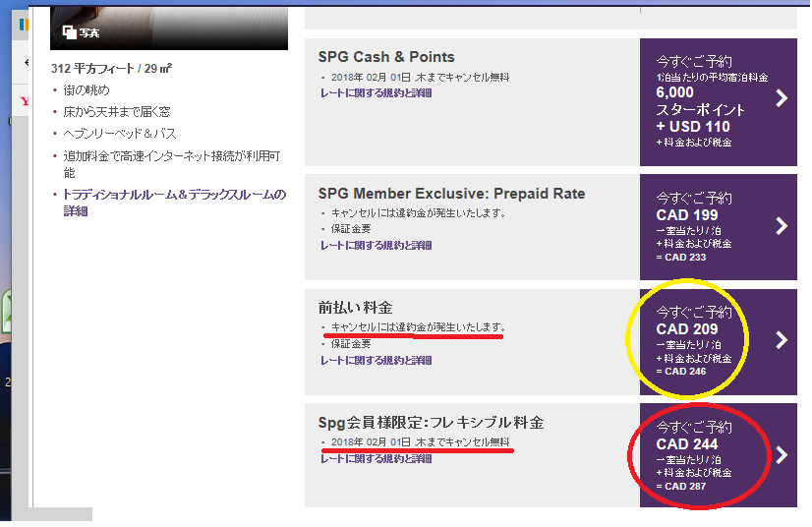
Task: Click the 312 平方フィート / 29 m² text
Action: pos(111,69)
